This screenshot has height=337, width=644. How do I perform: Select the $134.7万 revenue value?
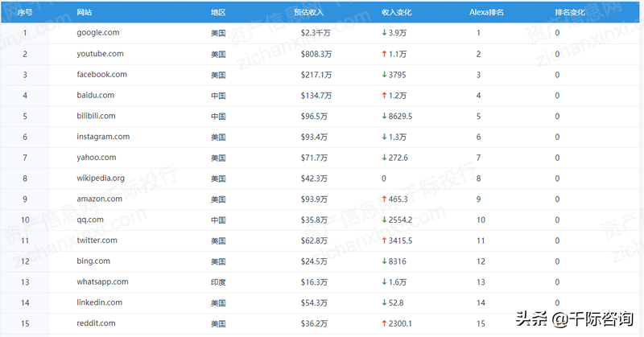point(316,96)
